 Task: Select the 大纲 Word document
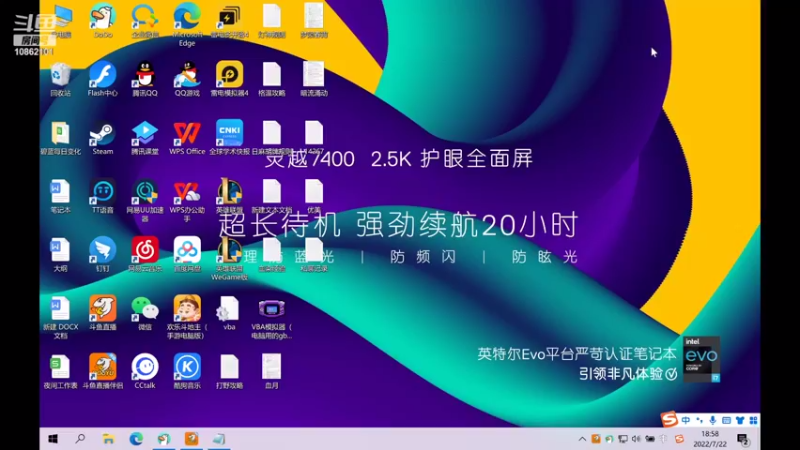[x=60, y=255]
